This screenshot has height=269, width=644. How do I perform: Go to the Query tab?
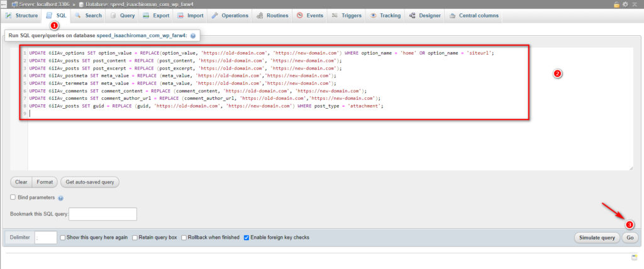123,16
